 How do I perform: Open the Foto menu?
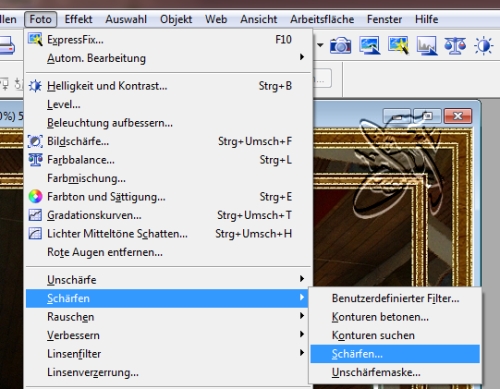tap(41, 19)
